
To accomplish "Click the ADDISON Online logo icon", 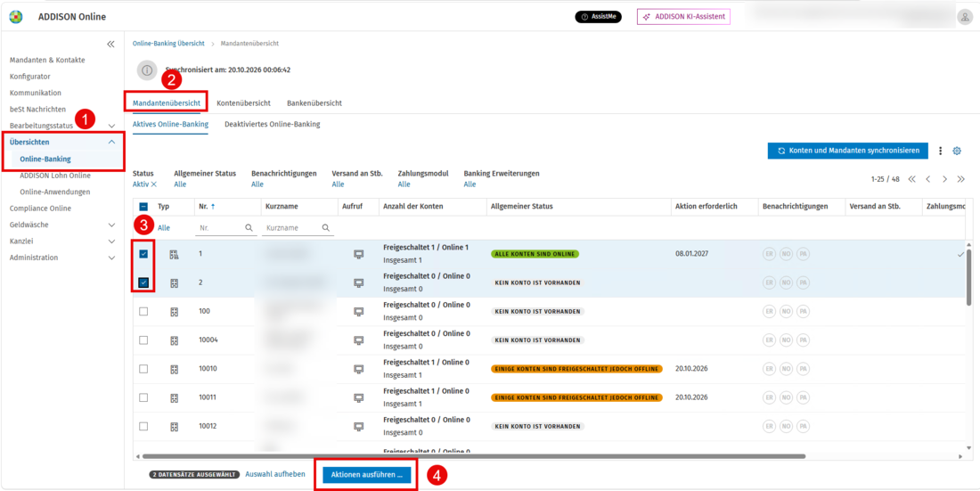I will pyautogui.click(x=16, y=17).
